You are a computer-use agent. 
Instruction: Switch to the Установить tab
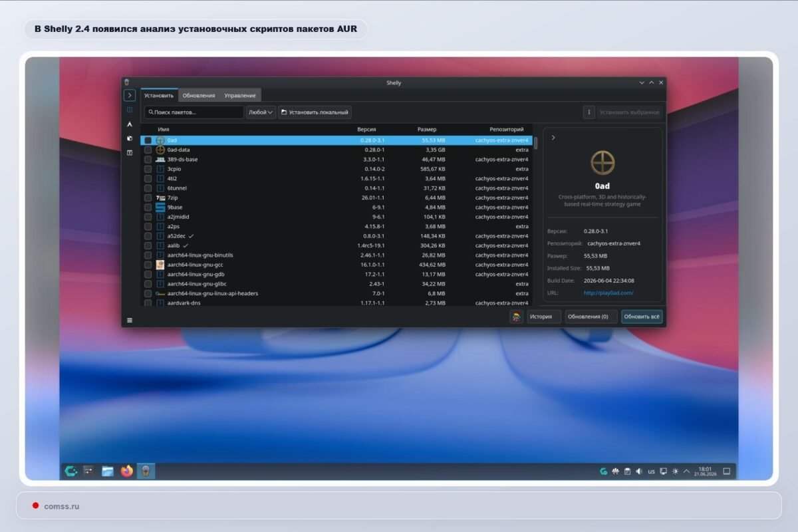click(159, 95)
